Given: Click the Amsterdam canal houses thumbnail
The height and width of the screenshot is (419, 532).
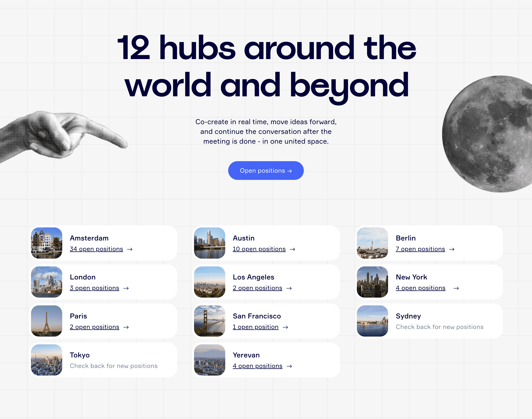Looking at the screenshot, I should [47, 243].
